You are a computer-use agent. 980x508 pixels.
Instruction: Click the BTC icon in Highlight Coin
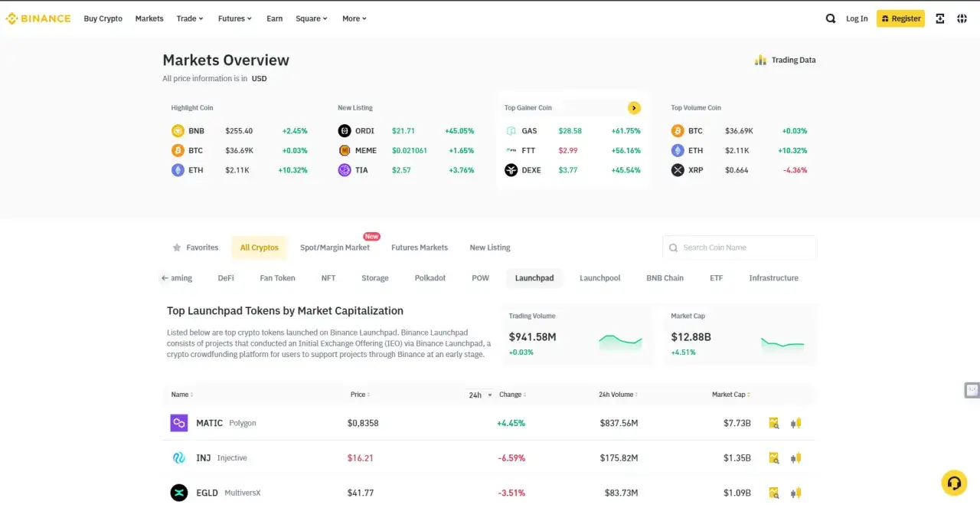[x=178, y=150]
